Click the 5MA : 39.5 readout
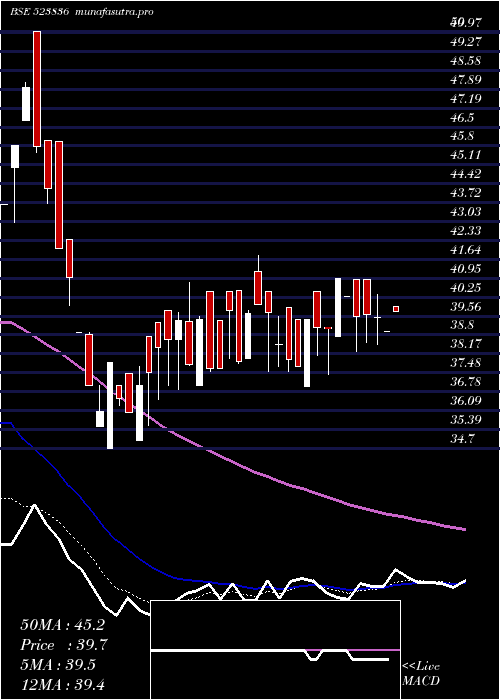Viewport: 500px width, 700px height. [58, 665]
